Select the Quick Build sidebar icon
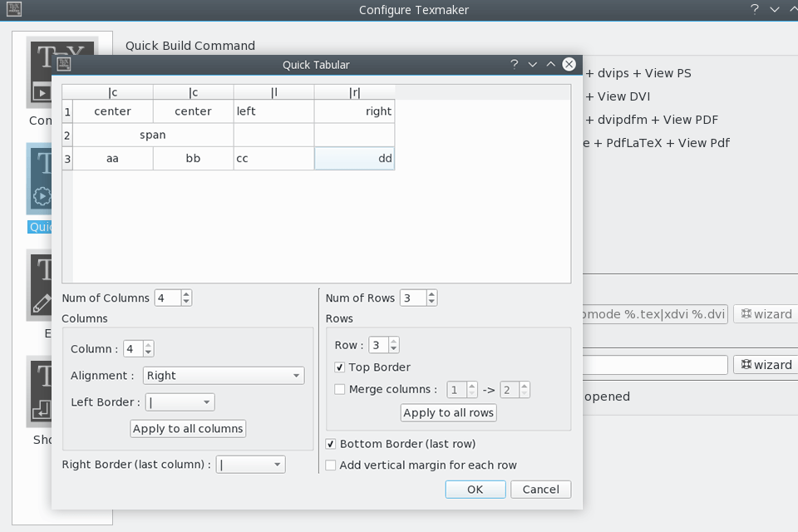 point(39,180)
